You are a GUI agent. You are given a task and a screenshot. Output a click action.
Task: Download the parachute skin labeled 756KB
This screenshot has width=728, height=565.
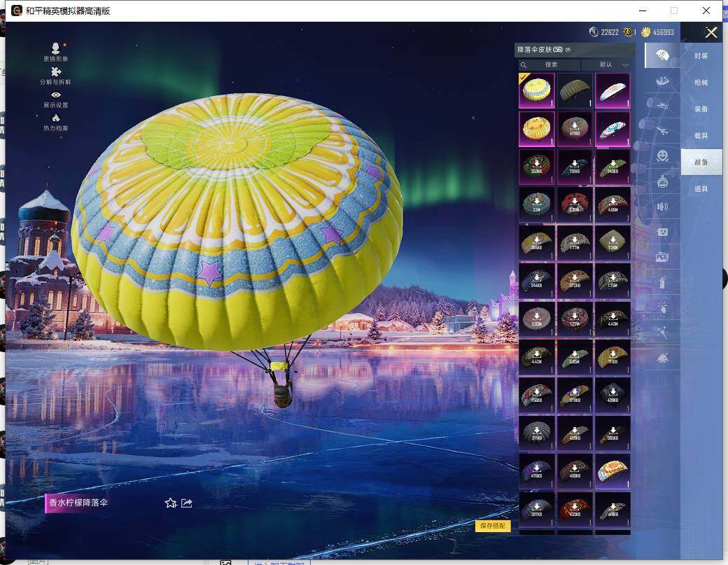click(x=536, y=395)
